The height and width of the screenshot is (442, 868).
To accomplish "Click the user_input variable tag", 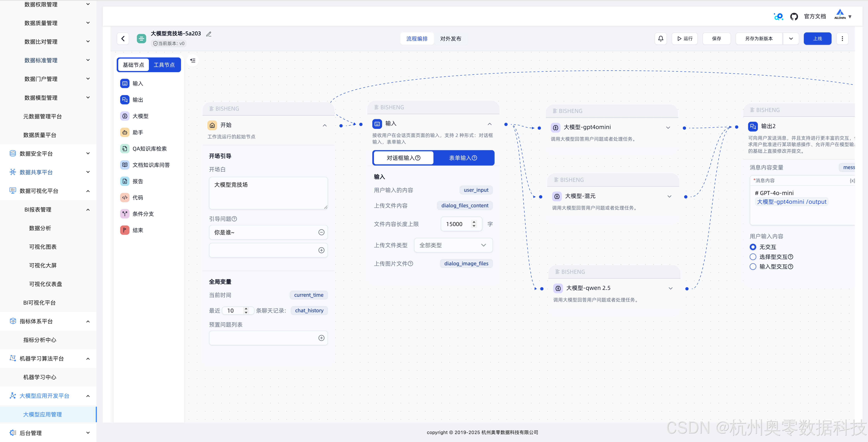I will 476,190.
